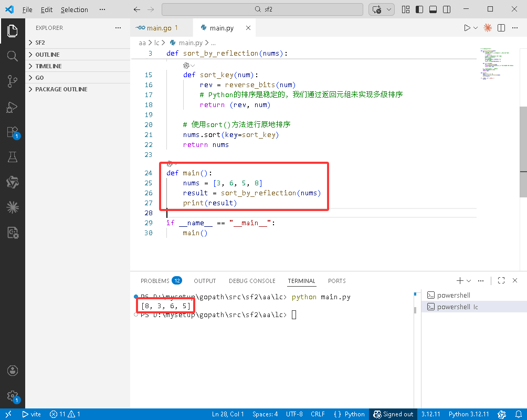Go back in navigation history
The width and height of the screenshot is (527, 420).
click(137, 9)
